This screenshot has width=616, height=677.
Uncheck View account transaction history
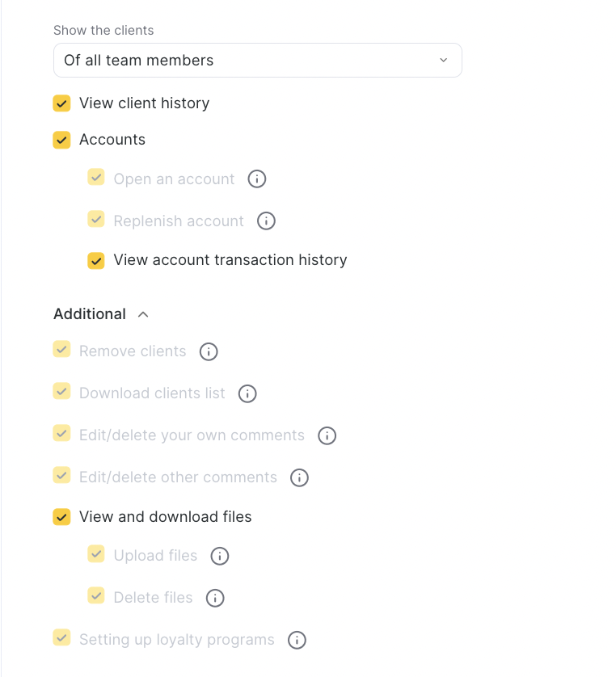pyautogui.click(x=96, y=260)
